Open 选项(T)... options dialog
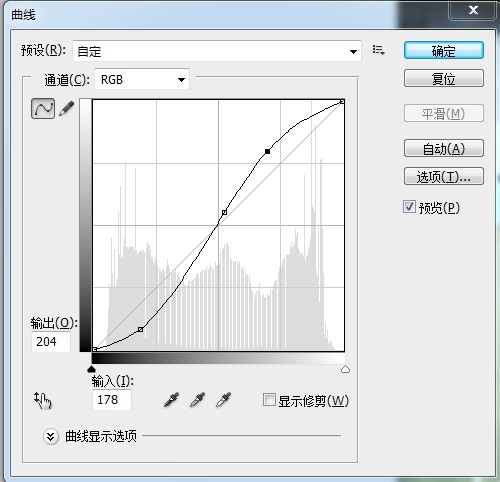This screenshot has width=500, height=482. (444, 176)
